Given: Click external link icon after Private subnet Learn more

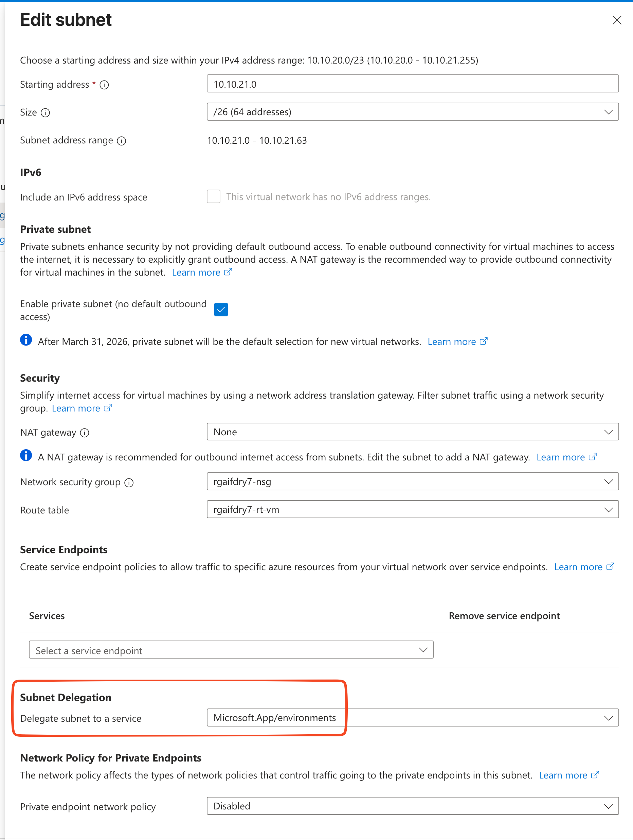Looking at the screenshot, I should click(228, 272).
